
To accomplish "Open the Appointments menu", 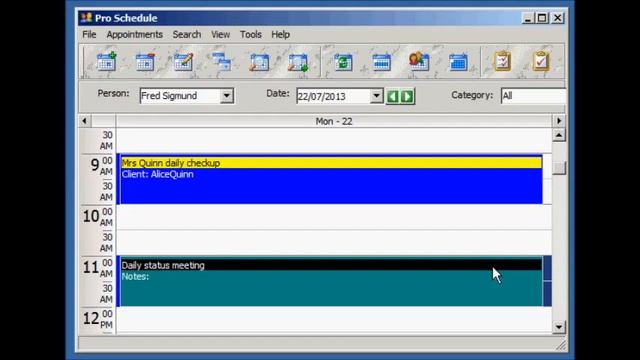I will pyautogui.click(x=135, y=35).
